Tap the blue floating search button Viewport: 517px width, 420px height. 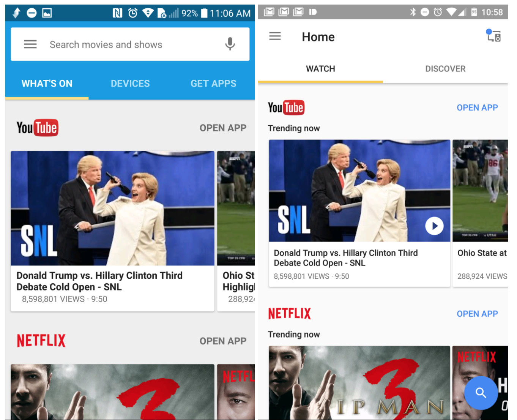(x=481, y=393)
